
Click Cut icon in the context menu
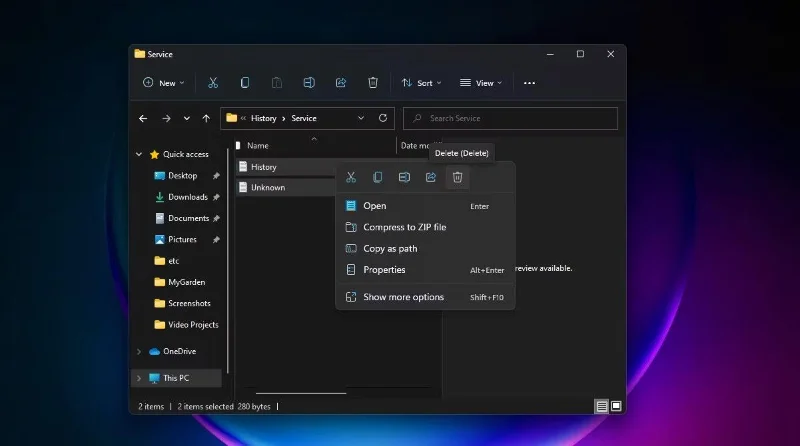[x=351, y=177]
